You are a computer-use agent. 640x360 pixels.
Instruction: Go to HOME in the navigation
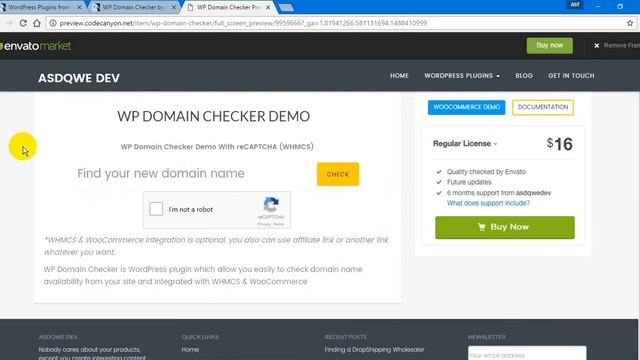pyautogui.click(x=399, y=76)
